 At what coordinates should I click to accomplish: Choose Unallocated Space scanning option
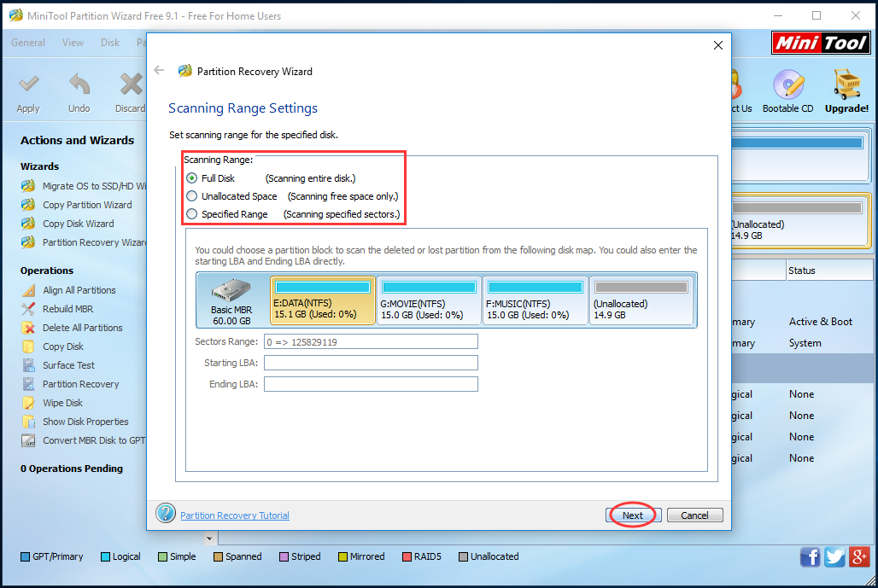click(x=192, y=196)
